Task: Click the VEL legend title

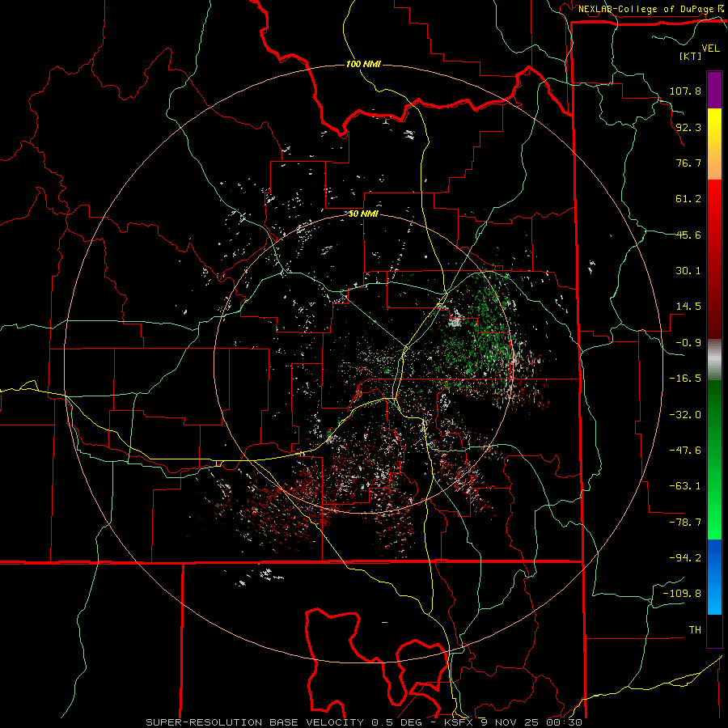Action: (x=710, y=49)
